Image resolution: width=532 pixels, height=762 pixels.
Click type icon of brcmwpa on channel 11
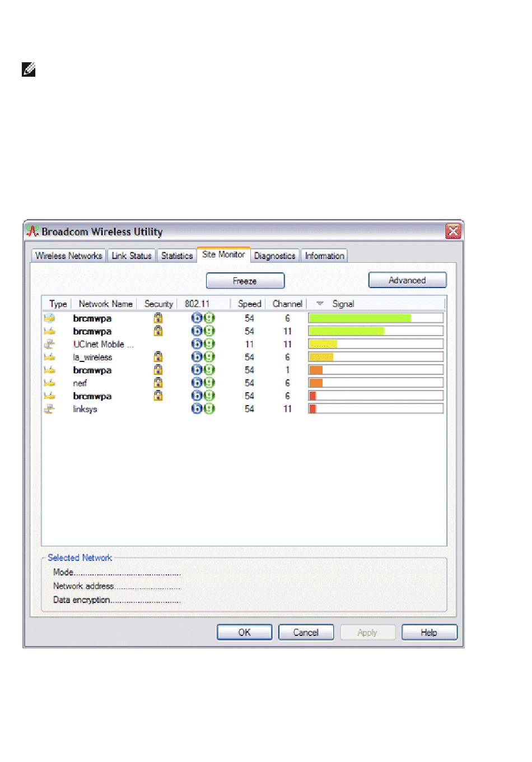50,331
